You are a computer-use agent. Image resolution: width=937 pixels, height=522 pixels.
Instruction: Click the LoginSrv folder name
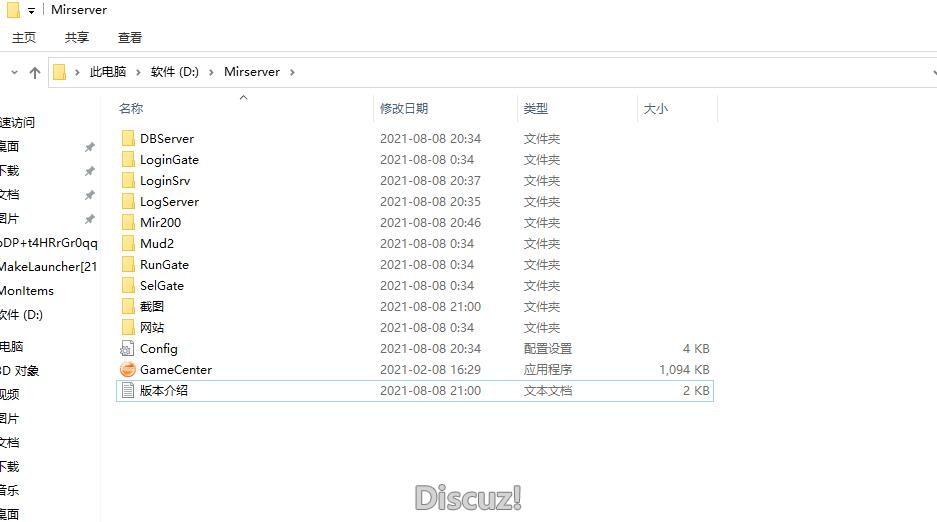[165, 180]
